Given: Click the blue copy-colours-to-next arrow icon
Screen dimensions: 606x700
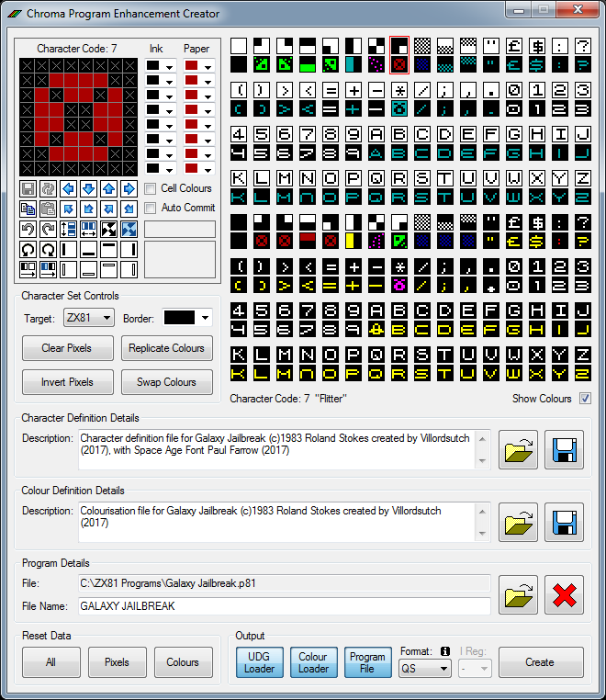Looking at the screenshot, I should [48, 270].
